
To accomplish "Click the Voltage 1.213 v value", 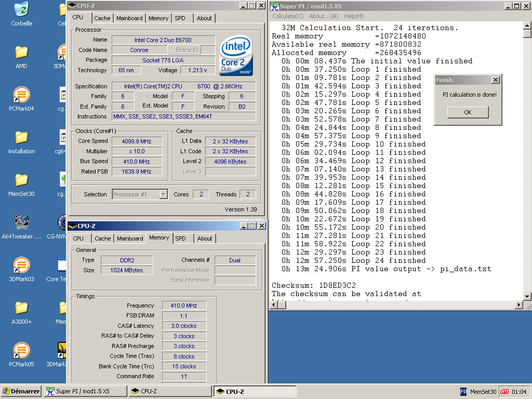I will click(197, 70).
